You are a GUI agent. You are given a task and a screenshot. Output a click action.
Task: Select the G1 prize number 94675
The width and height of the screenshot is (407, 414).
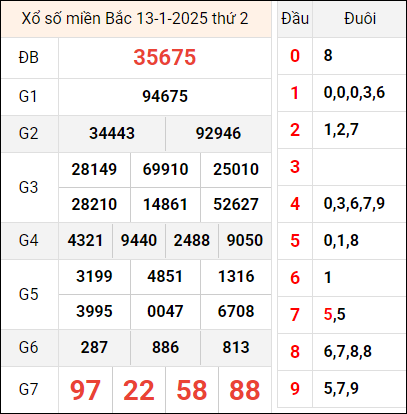[165, 97]
